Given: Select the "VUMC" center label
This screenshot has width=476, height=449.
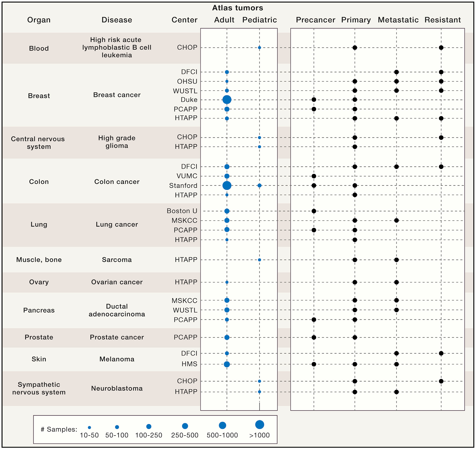Looking at the screenshot, I should tap(187, 176).
